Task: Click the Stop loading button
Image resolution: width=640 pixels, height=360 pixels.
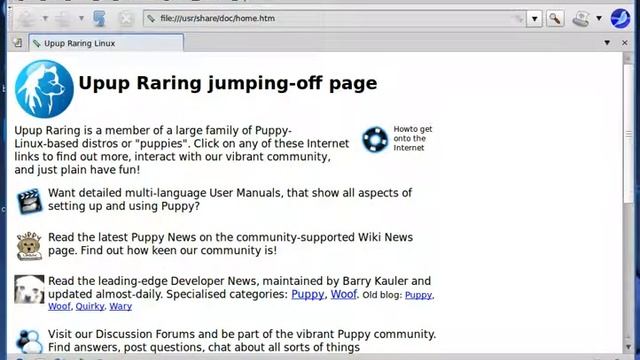Action: point(126,18)
